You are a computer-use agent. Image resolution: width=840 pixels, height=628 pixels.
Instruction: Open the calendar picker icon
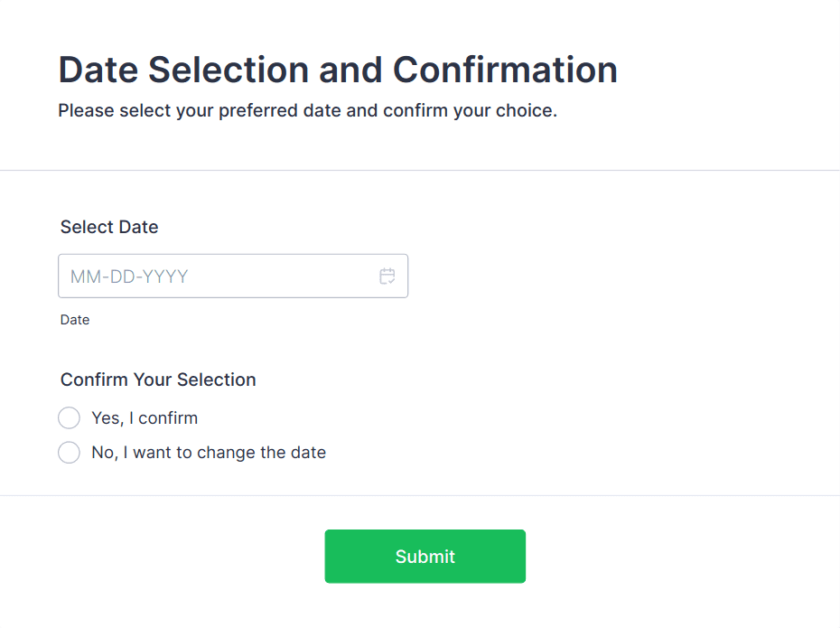[x=387, y=277]
